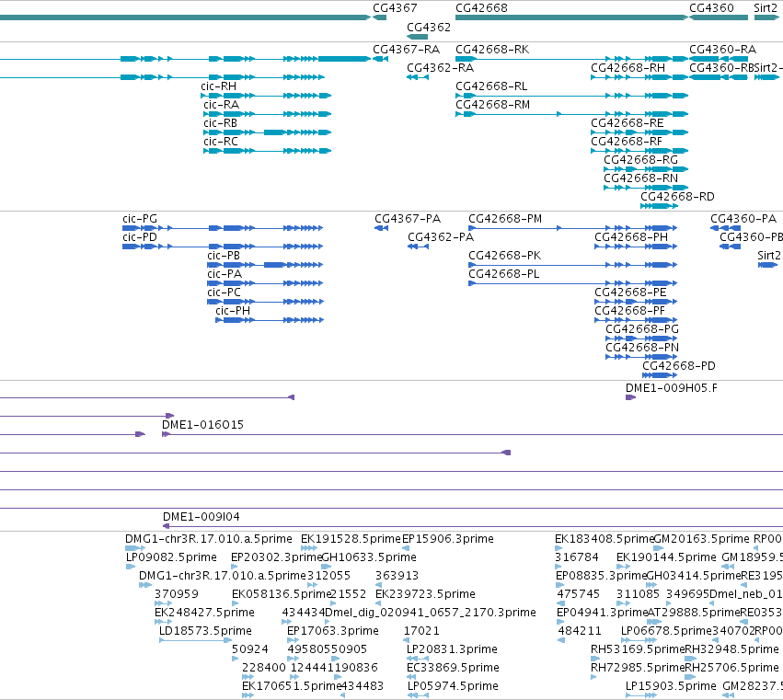Click the CG42668-PD protein label
The image size is (783, 700).
(679, 366)
